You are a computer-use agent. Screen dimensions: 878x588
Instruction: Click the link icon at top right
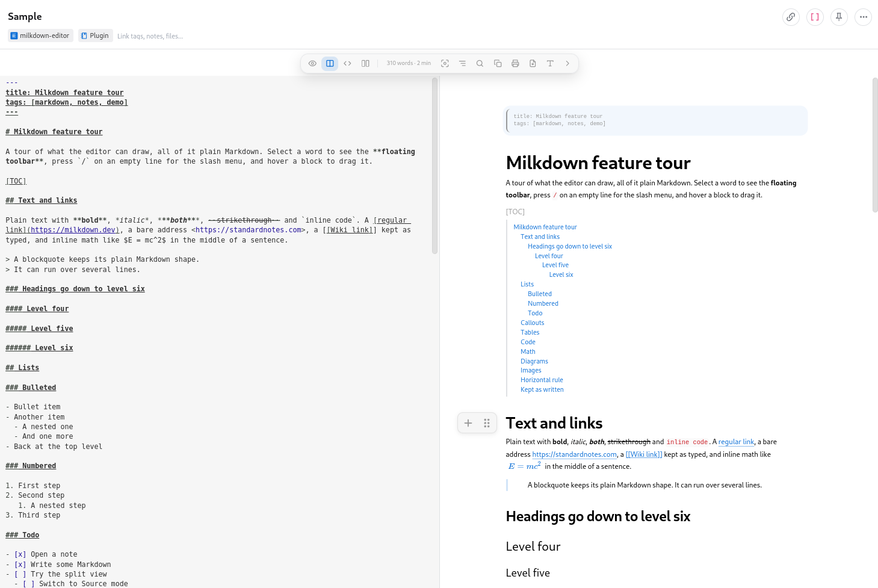click(791, 17)
